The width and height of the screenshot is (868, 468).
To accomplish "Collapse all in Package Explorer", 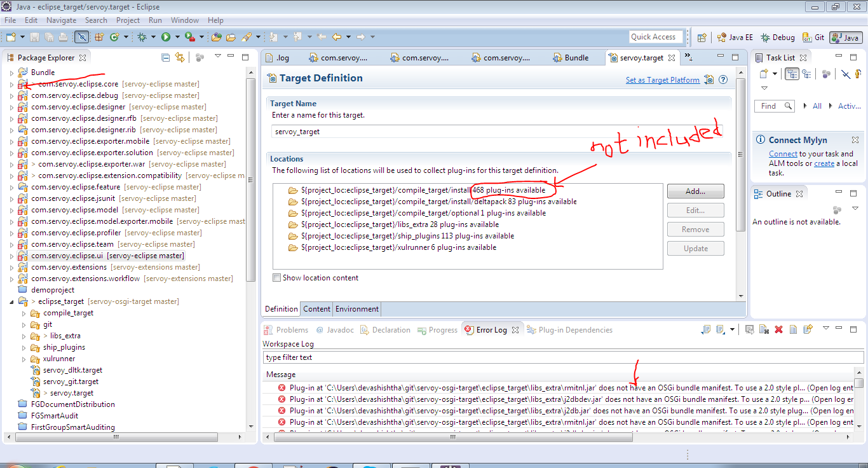I will 165,57.
